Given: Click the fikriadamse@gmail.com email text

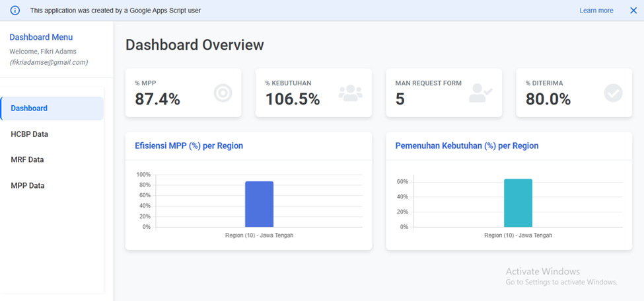Looking at the screenshot, I should coord(49,62).
